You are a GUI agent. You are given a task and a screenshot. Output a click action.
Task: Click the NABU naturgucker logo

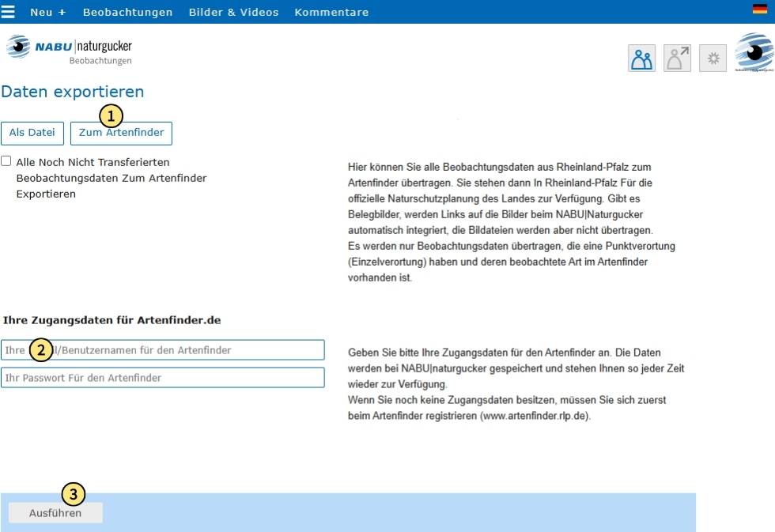tap(70, 47)
